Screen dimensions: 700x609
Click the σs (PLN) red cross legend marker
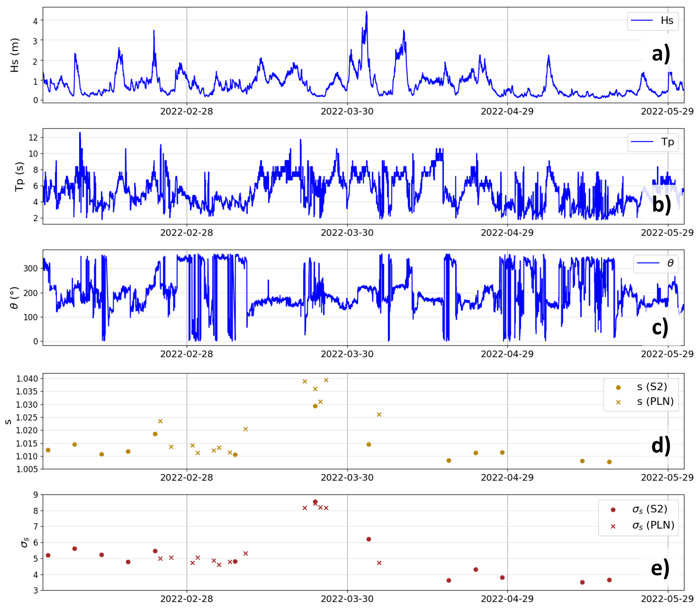[x=613, y=527]
